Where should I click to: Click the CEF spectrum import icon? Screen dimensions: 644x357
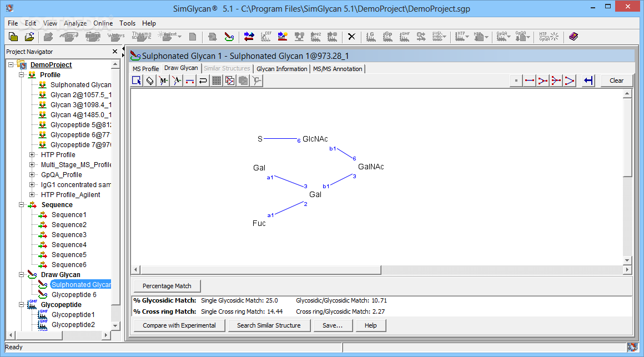pos(266,37)
